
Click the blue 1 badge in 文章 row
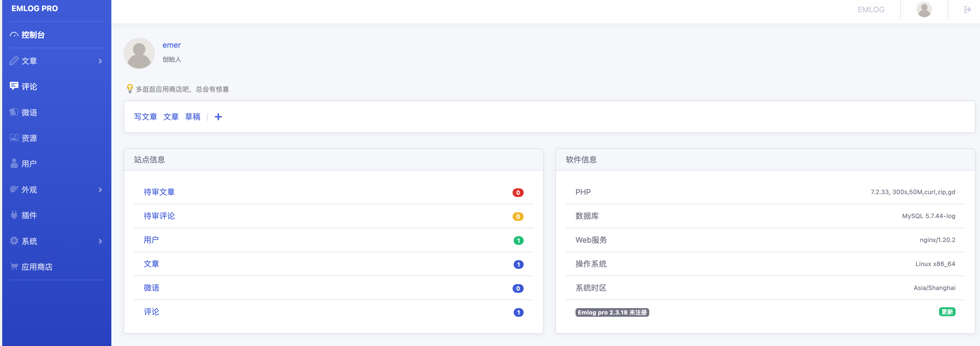(518, 264)
